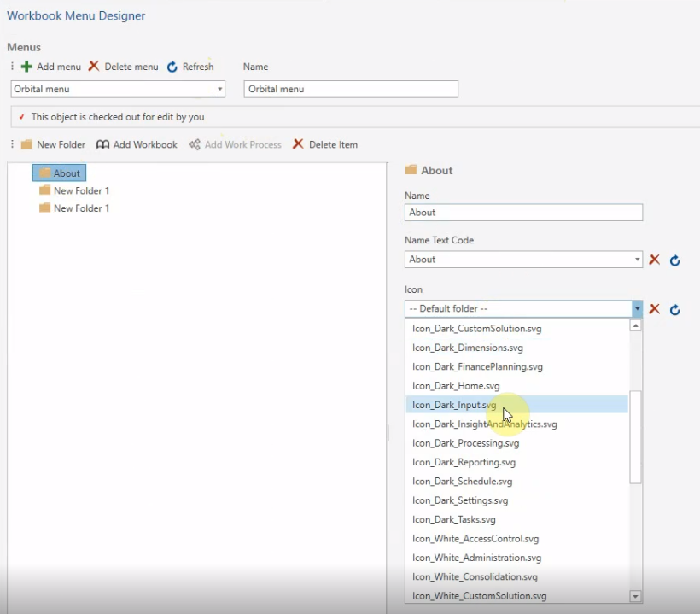The image size is (700, 614).
Task: Collapse the Icon dropdown showing Default folder
Action: pos(636,308)
